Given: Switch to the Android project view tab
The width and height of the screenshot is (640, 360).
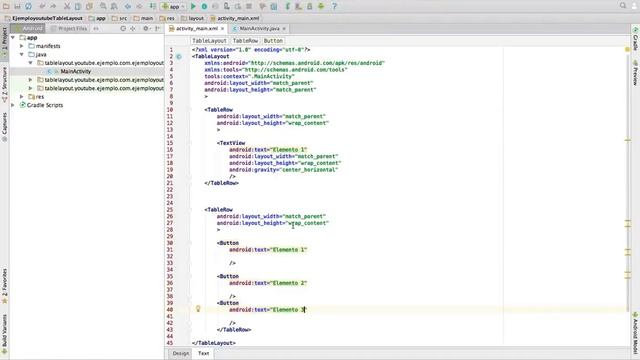Looking at the screenshot, I should [28, 29].
